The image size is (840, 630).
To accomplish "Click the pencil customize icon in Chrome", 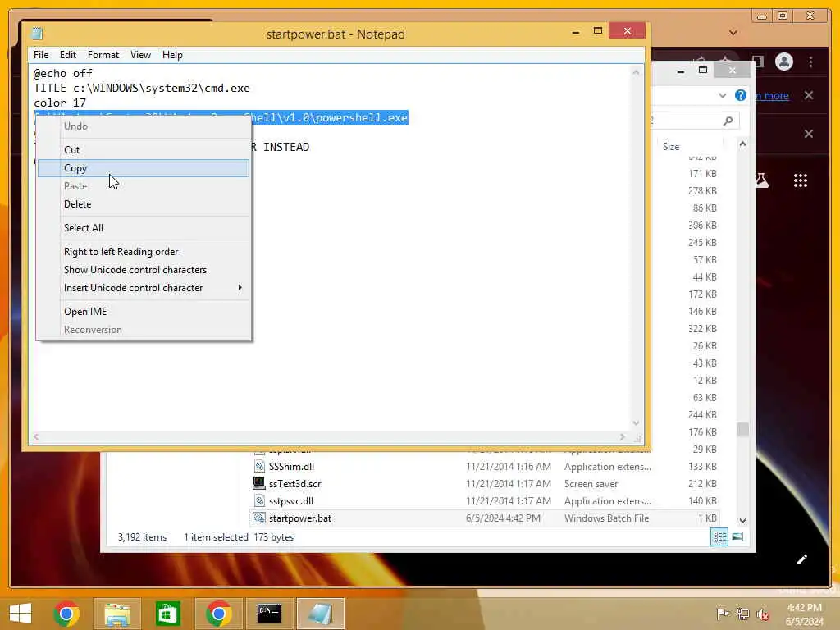I will (x=802, y=559).
